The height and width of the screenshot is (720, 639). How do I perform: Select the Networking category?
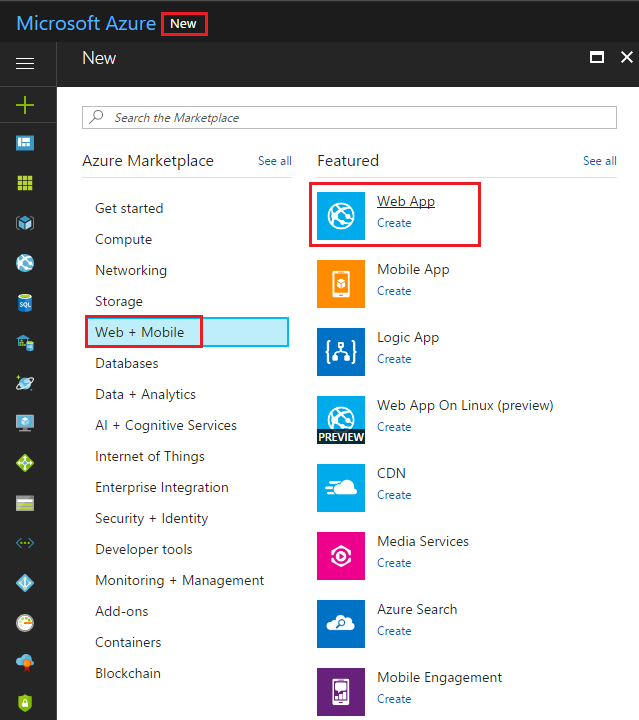[x=131, y=270]
